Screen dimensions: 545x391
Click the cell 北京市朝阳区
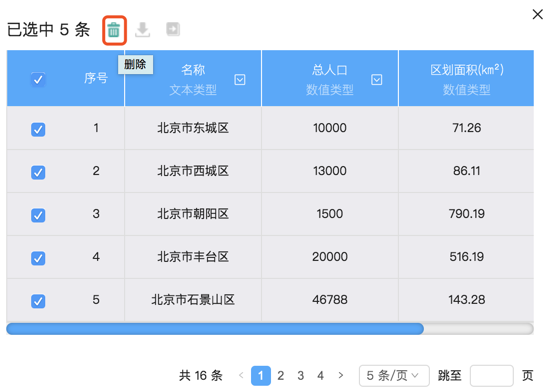coord(193,214)
